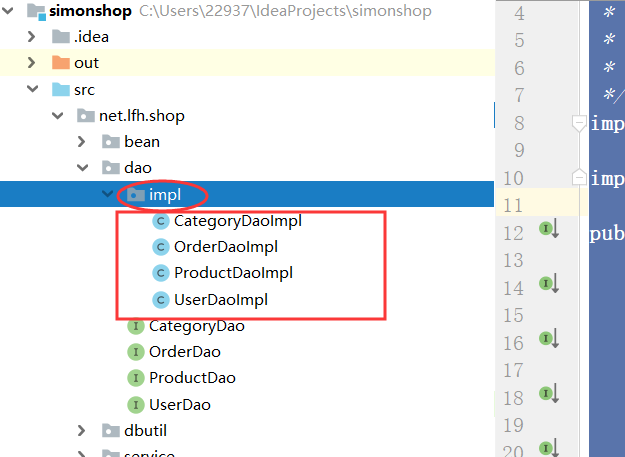
Task: Open CategoryDao interface file
Action: point(197,326)
